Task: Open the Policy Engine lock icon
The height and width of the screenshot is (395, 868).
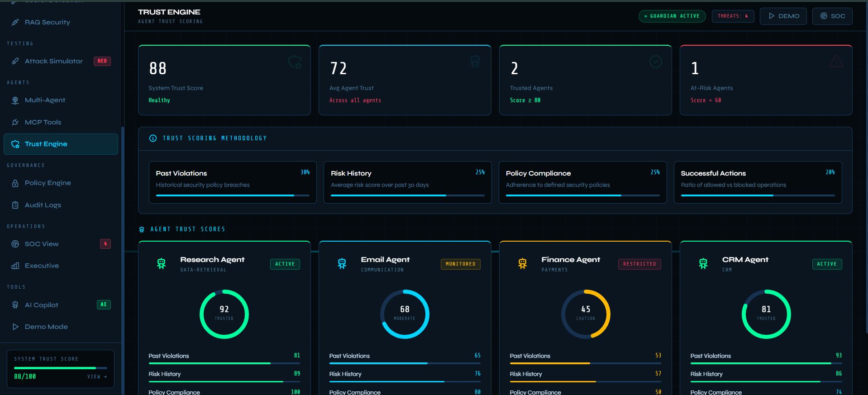Action: point(15,183)
